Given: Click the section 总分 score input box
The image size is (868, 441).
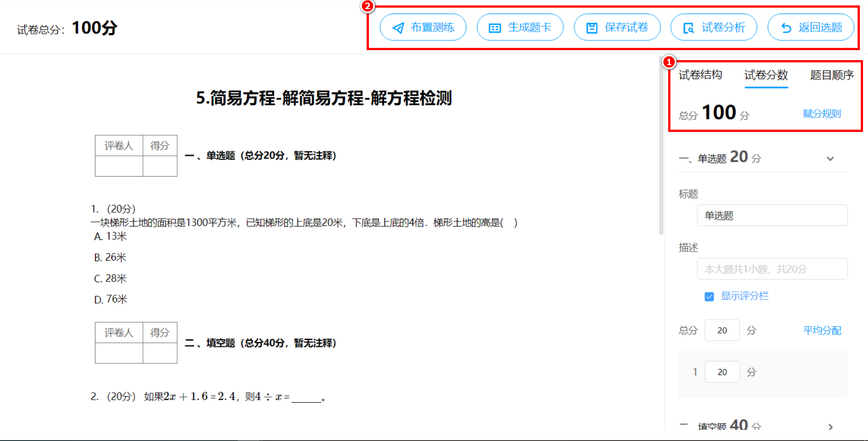Looking at the screenshot, I should pos(722,331).
